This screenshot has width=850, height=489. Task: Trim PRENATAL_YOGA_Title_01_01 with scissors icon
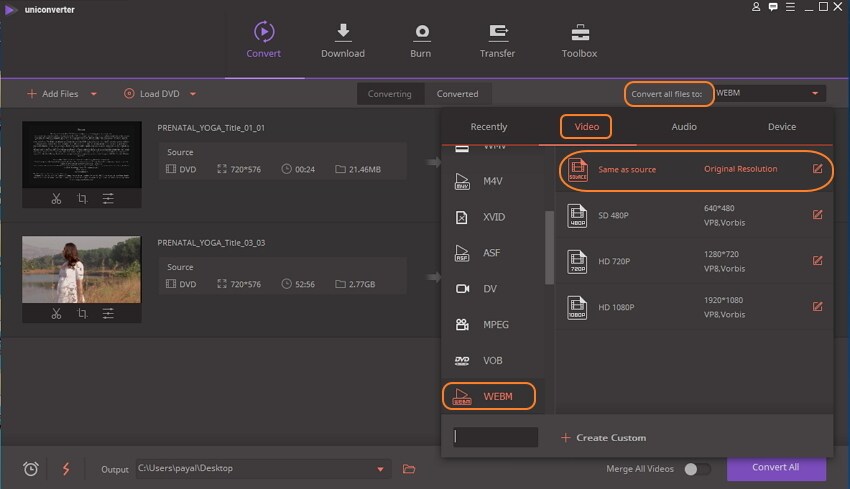click(56, 198)
